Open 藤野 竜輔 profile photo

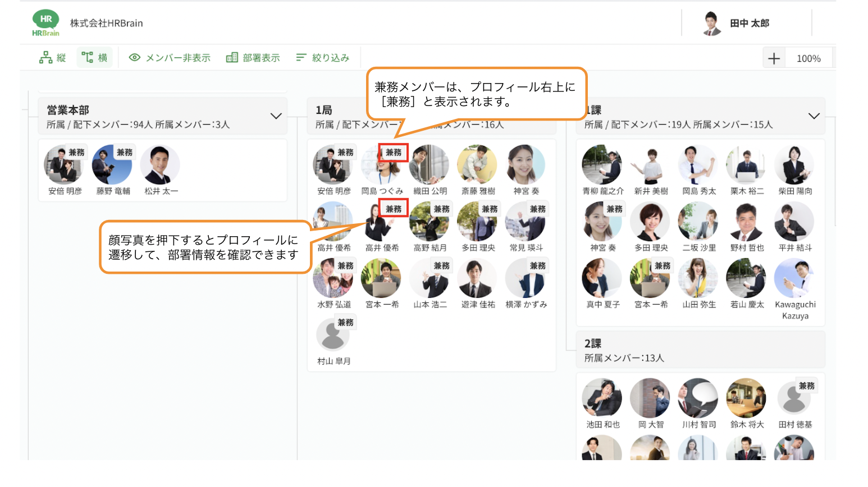(112, 165)
